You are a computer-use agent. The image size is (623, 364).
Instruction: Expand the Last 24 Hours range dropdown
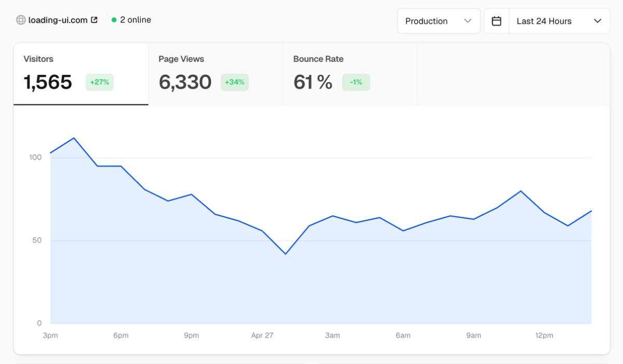559,21
